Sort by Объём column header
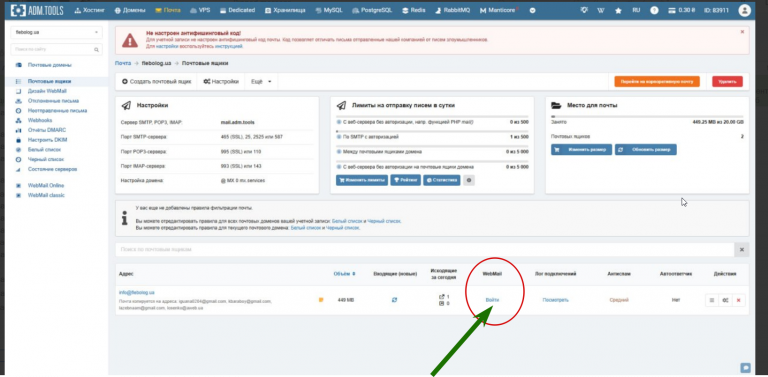Screen dimensions: 768x377 coord(344,274)
